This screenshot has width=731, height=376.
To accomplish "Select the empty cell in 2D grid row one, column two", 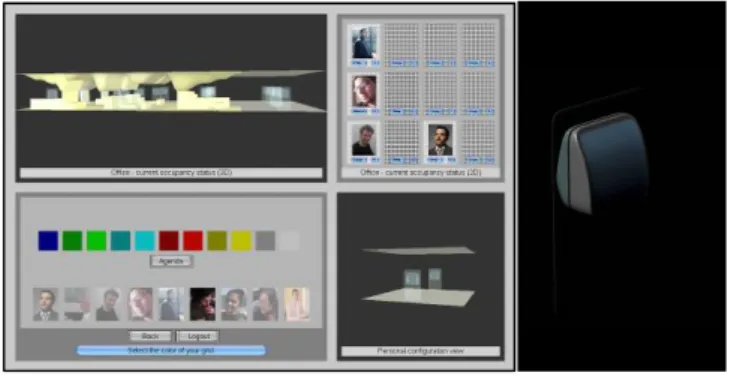I will coord(402,45).
